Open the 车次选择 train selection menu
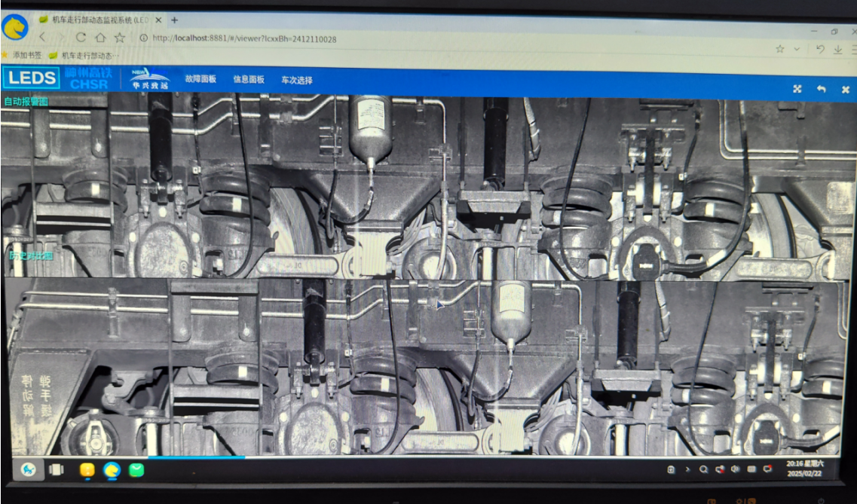The width and height of the screenshot is (857, 504). (297, 81)
